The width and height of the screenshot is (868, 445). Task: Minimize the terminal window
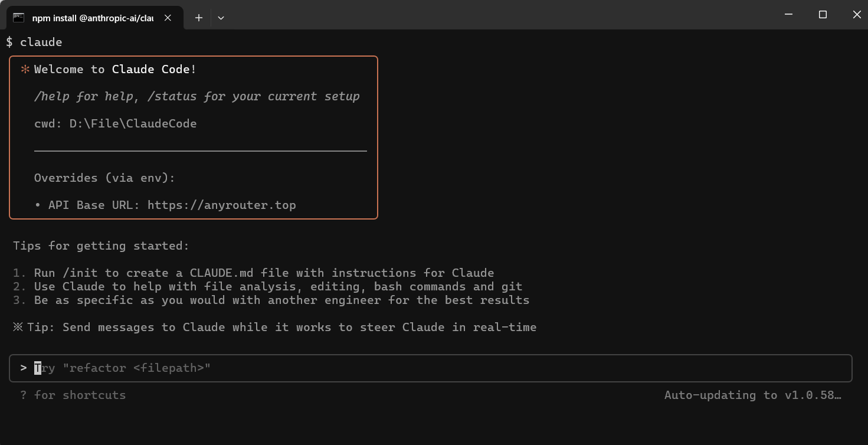coord(789,14)
